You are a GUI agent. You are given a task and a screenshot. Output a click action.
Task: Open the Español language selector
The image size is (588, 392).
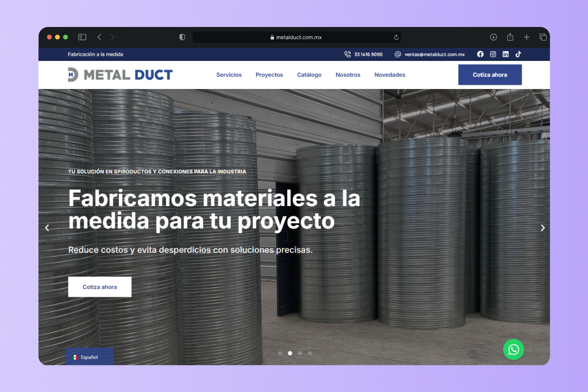click(x=89, y=357)
